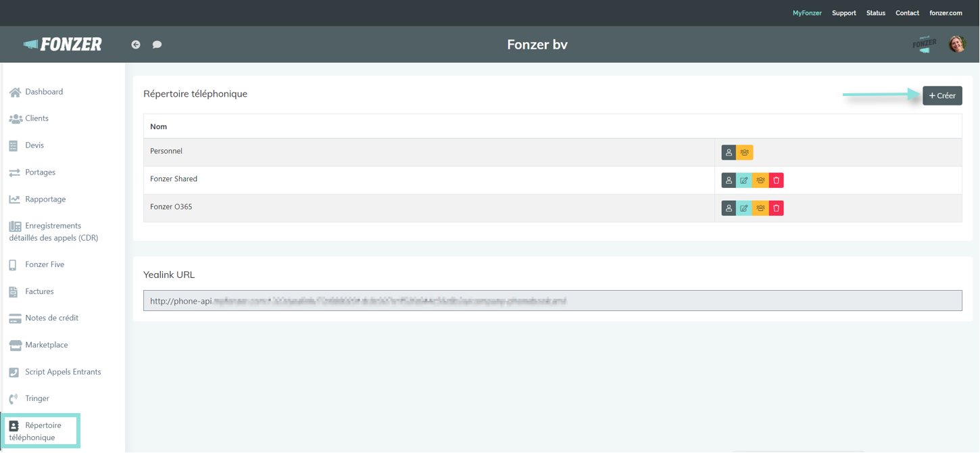
Task: Click the small Fonzer badge beside the avatar
Action: tap(925, 45)
